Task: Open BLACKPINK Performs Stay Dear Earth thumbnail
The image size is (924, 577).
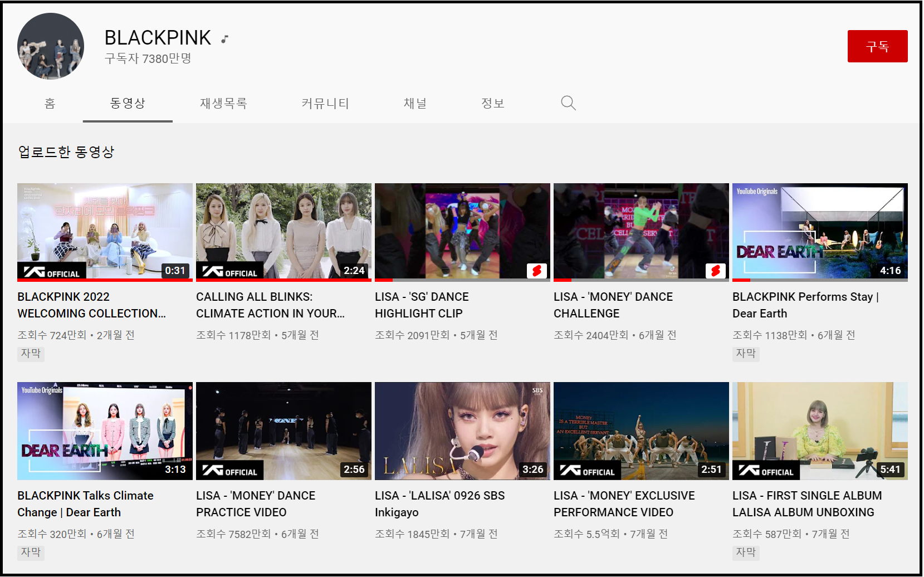Action: 820,231
